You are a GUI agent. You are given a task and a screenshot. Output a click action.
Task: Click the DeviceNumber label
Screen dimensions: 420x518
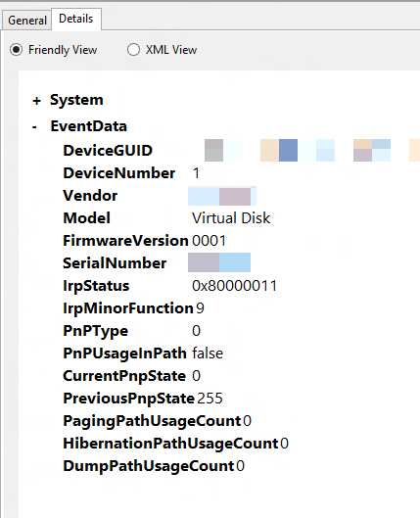coord(118,173)
